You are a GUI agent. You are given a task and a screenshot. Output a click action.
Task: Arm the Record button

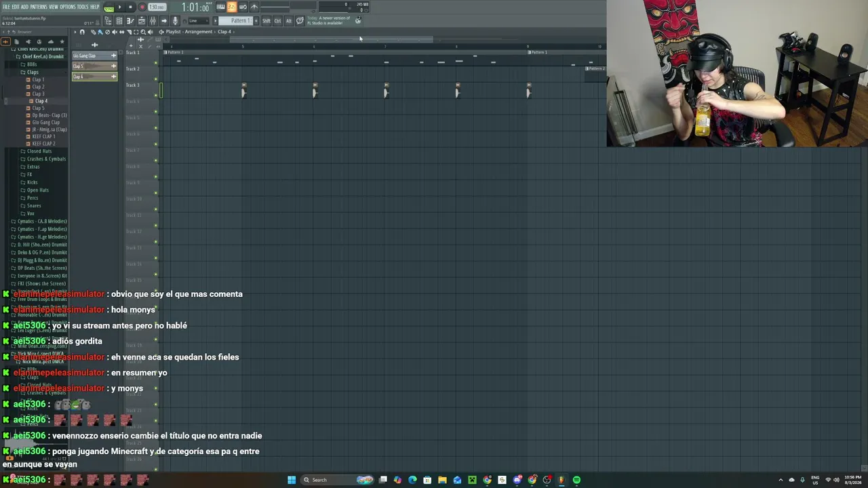point(142,7)
